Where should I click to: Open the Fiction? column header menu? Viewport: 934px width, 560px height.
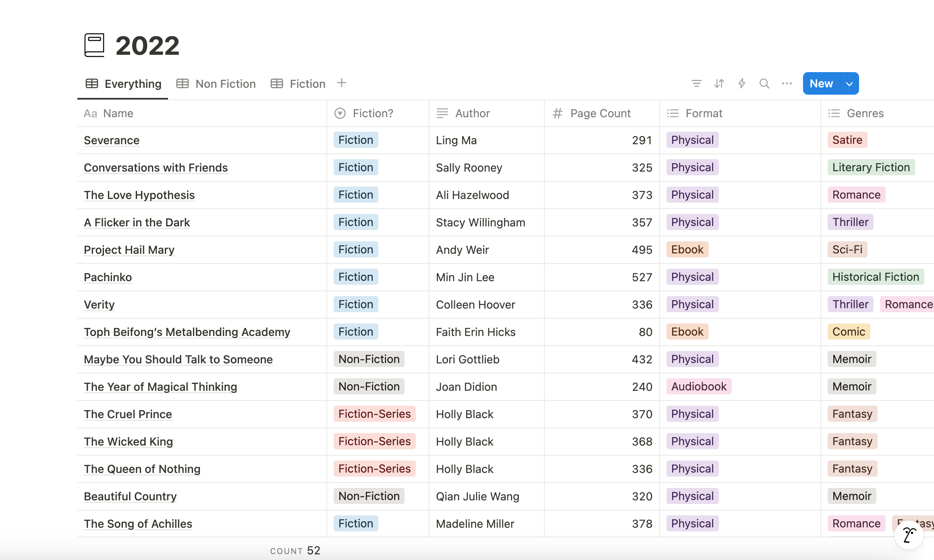[378, 113]
